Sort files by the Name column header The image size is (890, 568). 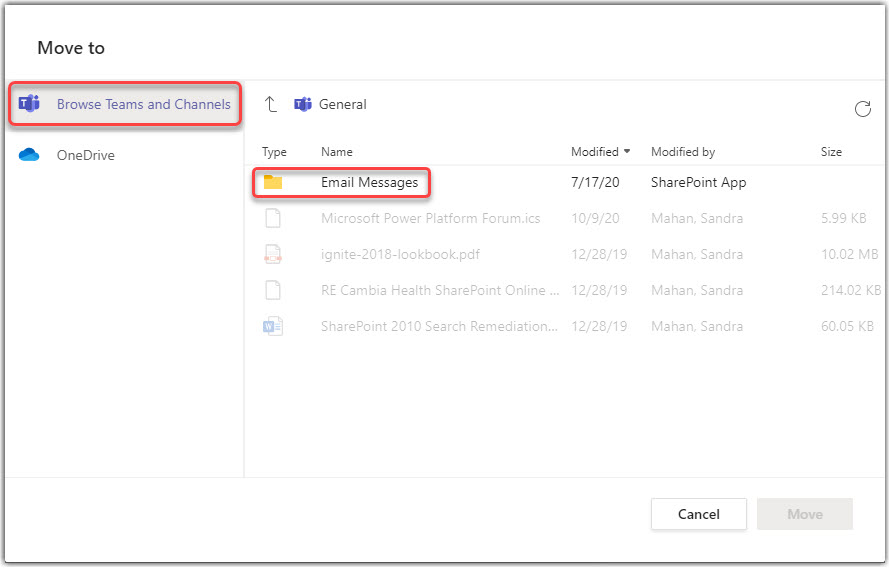click(337, 152)
